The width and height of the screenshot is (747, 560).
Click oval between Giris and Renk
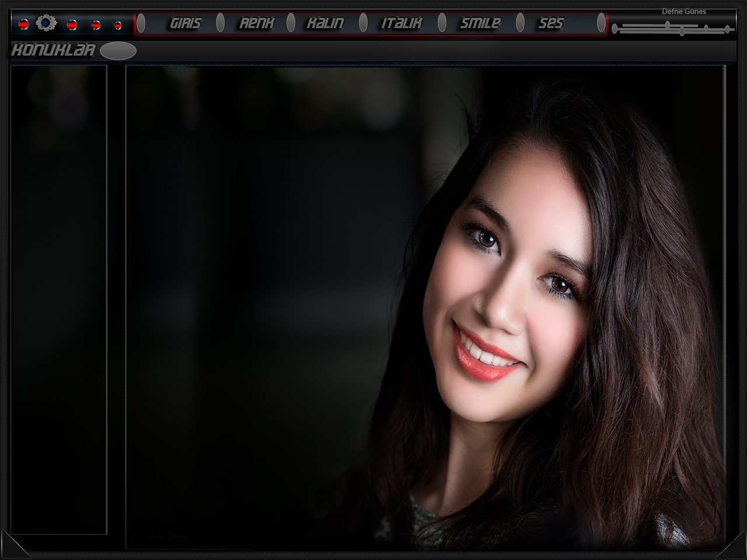coord(220,23)
